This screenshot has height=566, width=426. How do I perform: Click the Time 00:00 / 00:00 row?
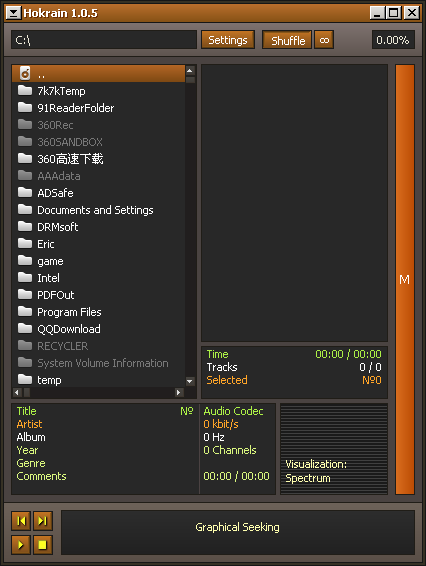point(294,354)
